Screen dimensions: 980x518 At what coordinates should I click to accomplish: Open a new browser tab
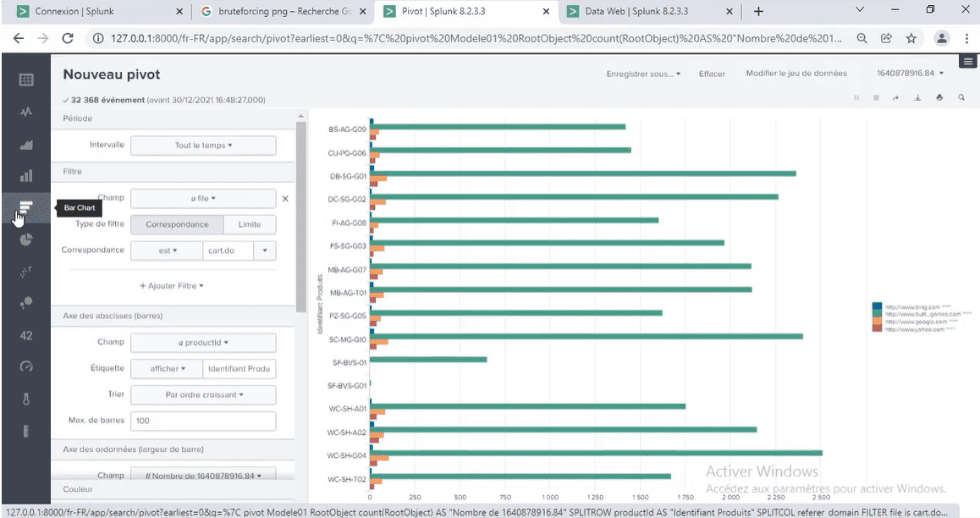coord(759,11)
